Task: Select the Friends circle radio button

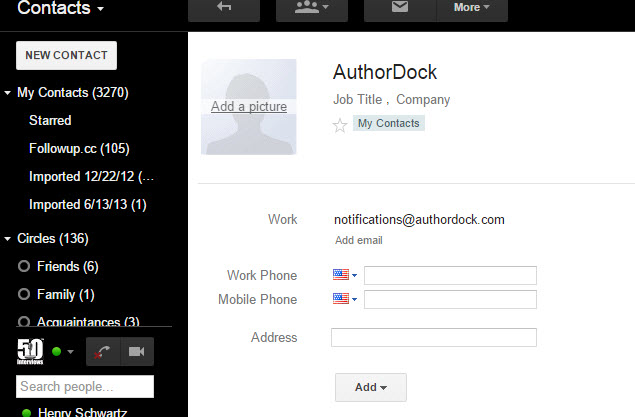Action: pos(24,266)
